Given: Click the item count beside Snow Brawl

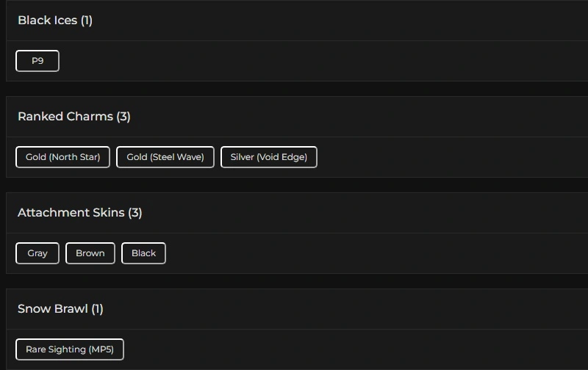Looking at the screenshot, I should click(98, 309).
